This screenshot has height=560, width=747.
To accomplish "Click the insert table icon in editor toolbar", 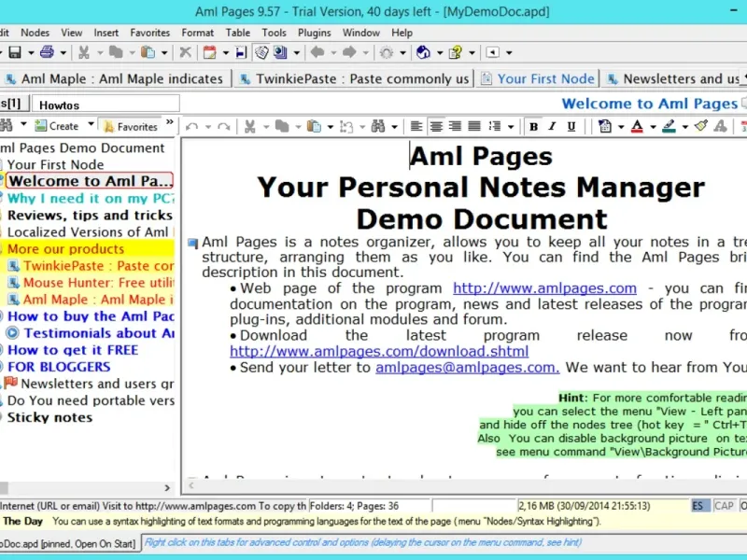I will [604, 127].
